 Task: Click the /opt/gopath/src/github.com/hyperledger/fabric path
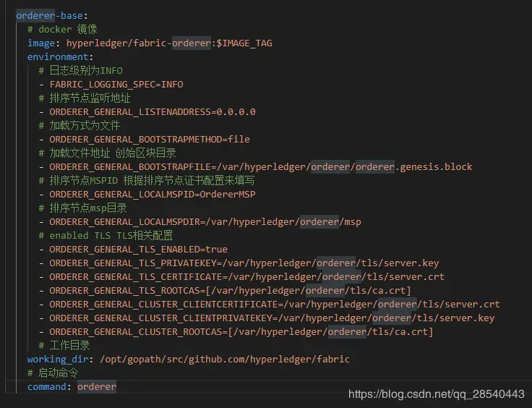[225, 359]
